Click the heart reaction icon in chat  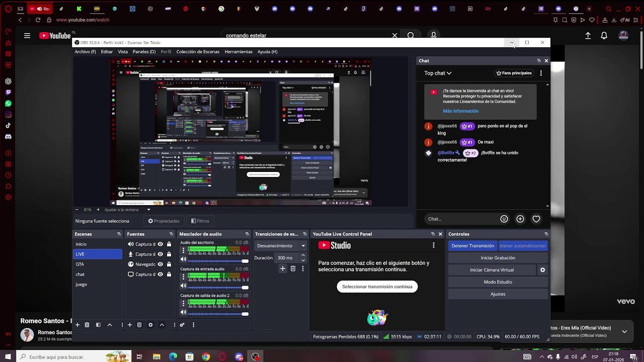(x=536, y=219)
